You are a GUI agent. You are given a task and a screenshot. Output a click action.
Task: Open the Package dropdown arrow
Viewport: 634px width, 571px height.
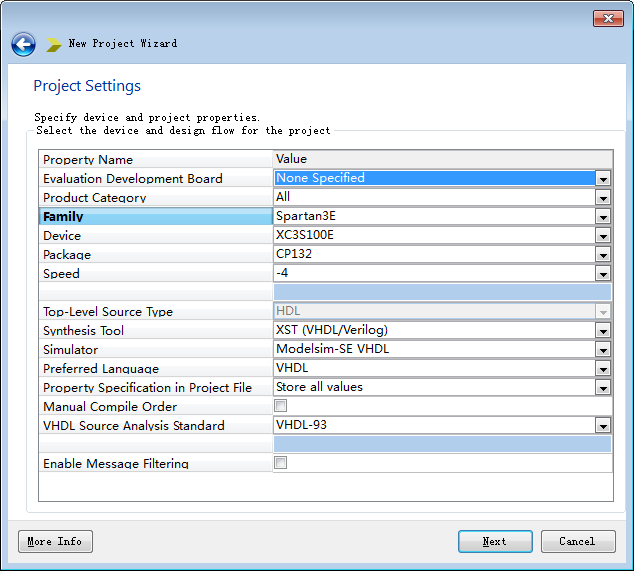tap(603, 255)
